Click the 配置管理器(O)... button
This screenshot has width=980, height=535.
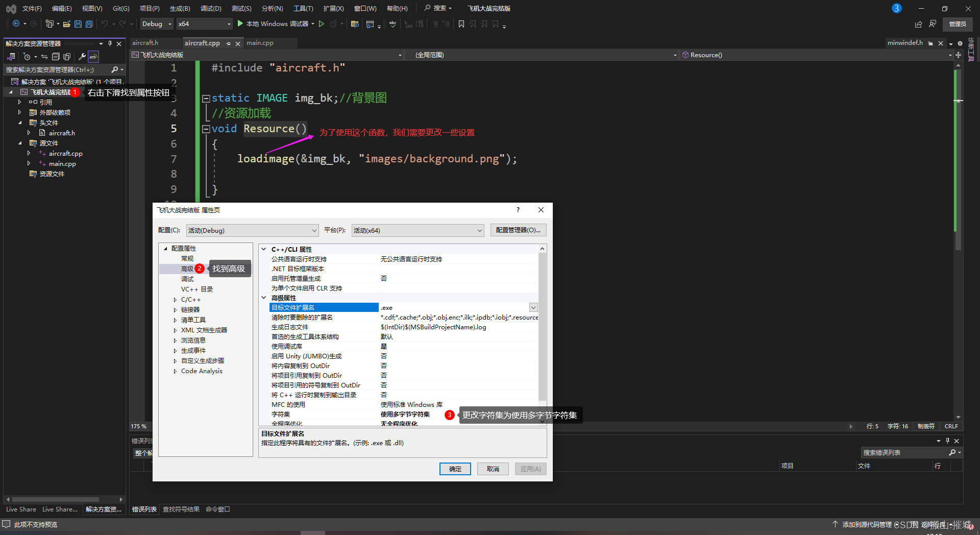coord(518,230)
